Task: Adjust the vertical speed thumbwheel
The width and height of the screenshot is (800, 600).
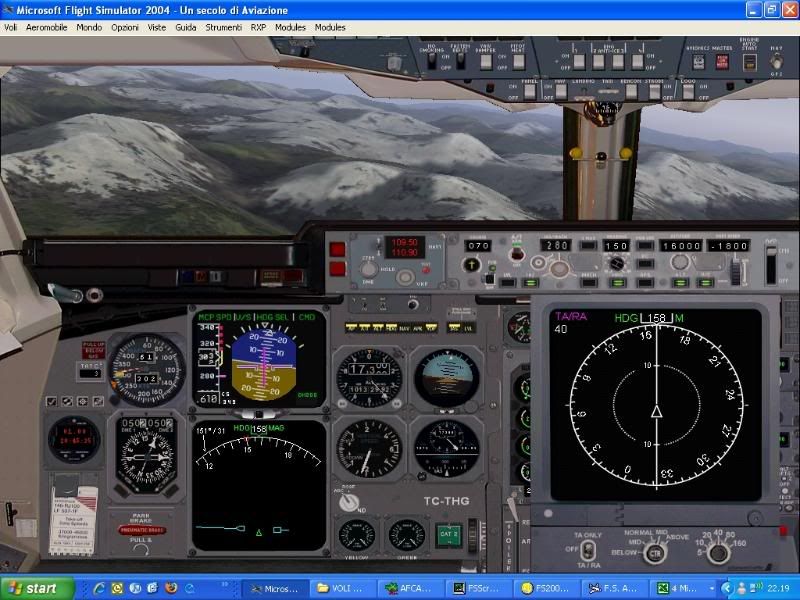Action: tap(735, 271)
